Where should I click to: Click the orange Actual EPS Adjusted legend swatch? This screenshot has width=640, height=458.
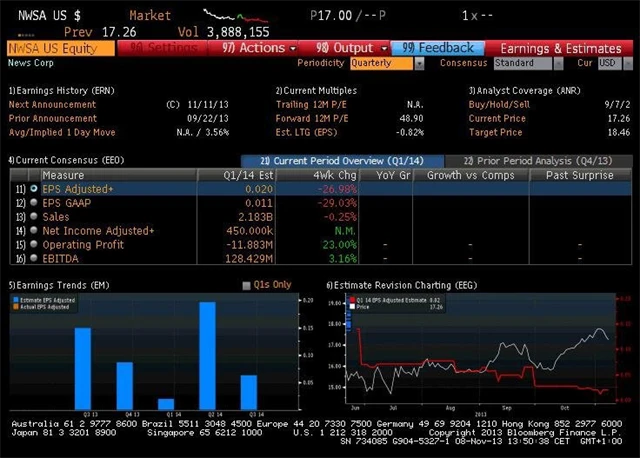coord(16,307)
